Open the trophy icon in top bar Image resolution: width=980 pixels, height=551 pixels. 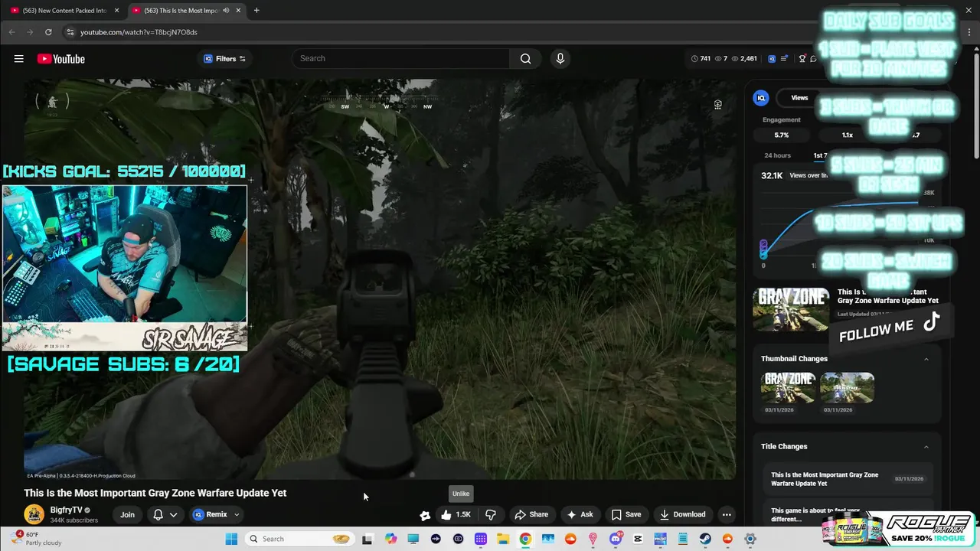click(802, 59)
